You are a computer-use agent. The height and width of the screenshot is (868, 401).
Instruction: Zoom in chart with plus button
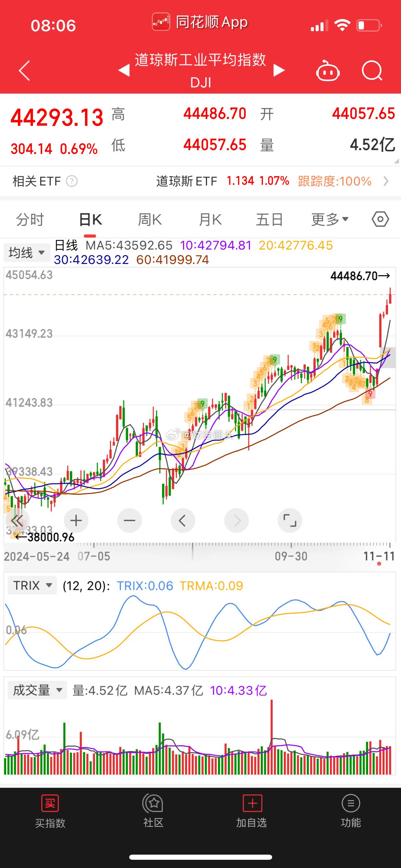[x=76, y=520]
